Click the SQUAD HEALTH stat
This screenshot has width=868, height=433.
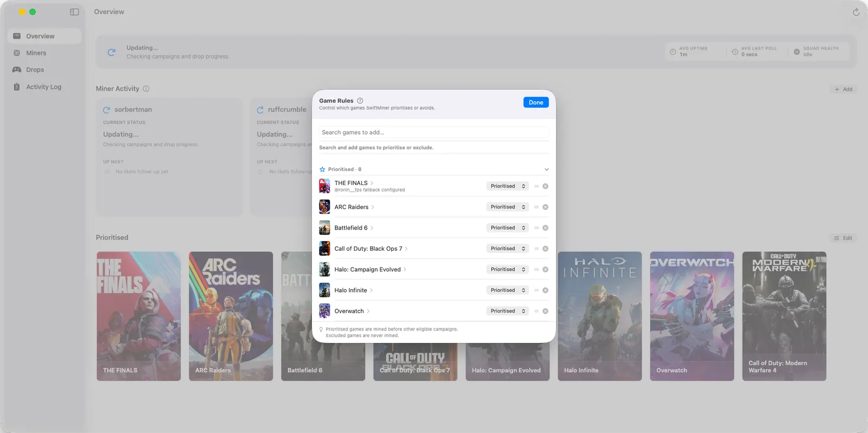[816, 52]
